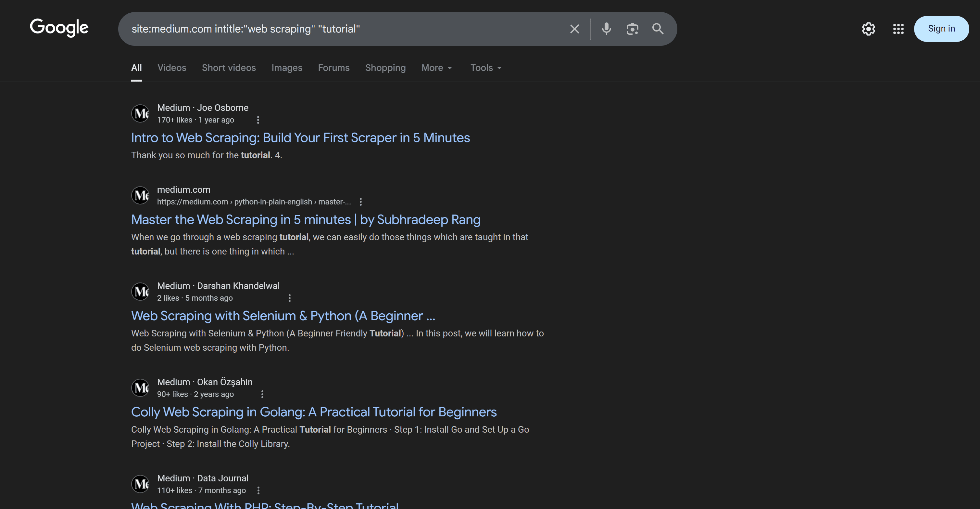Open three-dot menu on Subhradeep Rang result
980x509 pixels.
coord(360,202)
